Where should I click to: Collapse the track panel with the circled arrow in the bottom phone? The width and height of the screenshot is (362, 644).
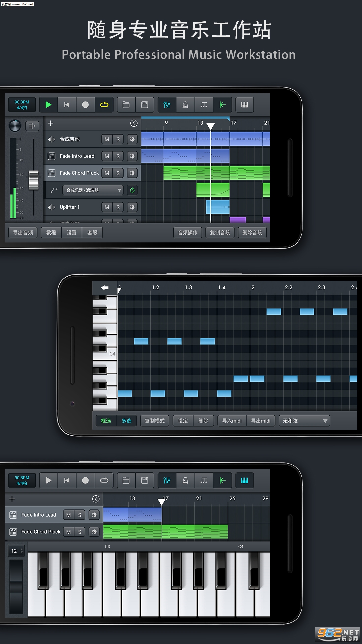tap(96, 499)
